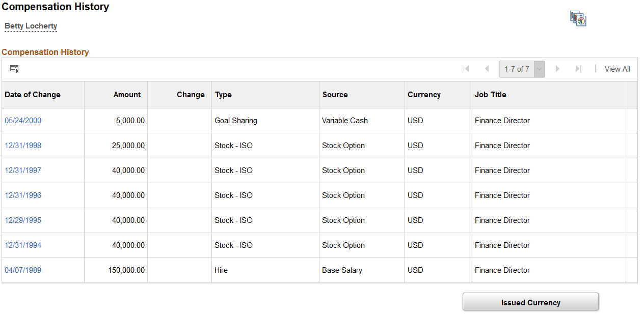Click the next page arrow icon
Screen dimensions: 644x315
click(x=557, y=69)
